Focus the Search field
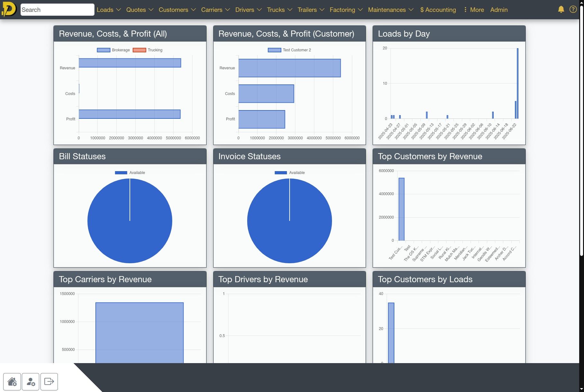This screenshot has width=584, height=392. tap(57, 10)
